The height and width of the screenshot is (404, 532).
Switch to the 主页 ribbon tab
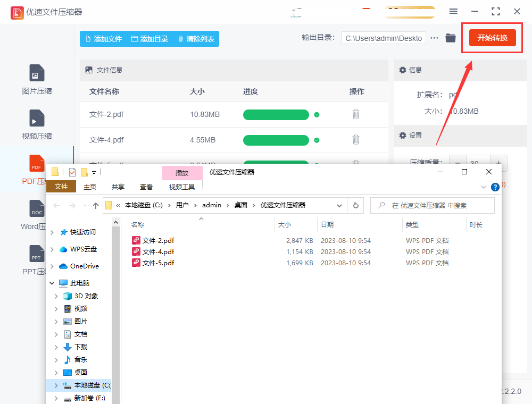90,187
